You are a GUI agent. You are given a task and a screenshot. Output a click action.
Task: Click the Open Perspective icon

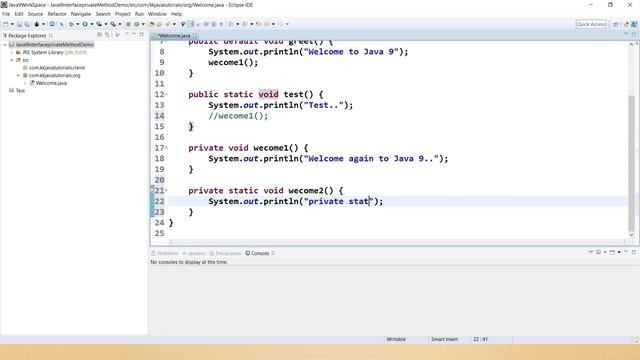(x=616, y=24)
